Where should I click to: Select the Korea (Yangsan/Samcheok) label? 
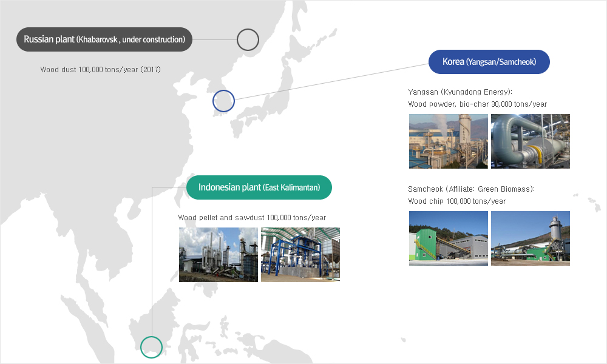[x=489, y=62]
